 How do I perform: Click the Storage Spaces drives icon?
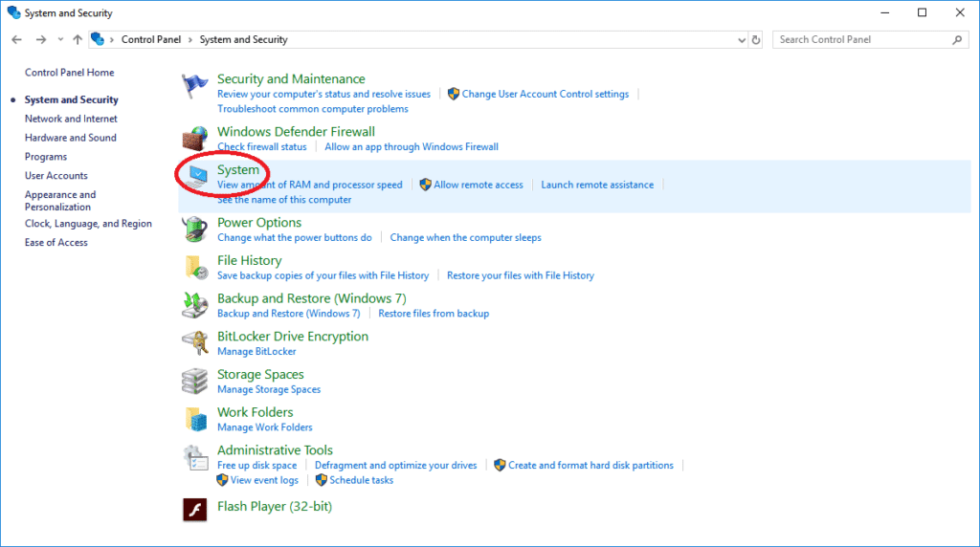coord(195,382)
